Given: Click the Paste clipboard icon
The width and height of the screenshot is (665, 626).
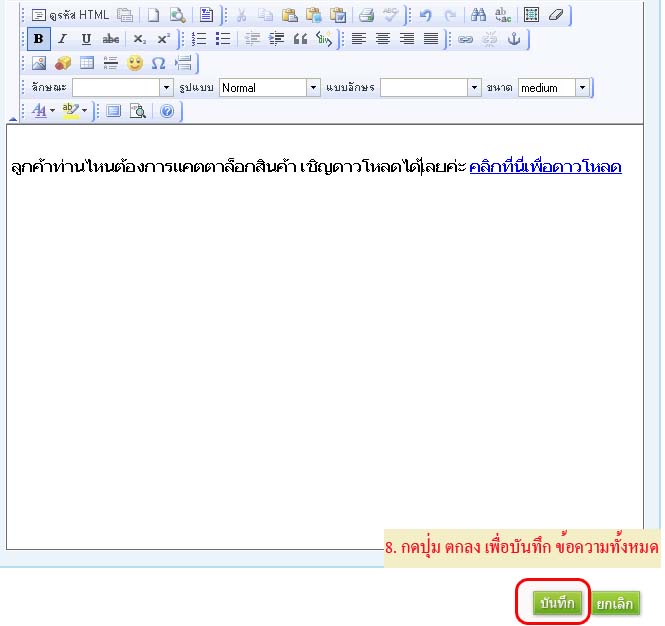Looking at the screenshot, I should pos(290,15).
